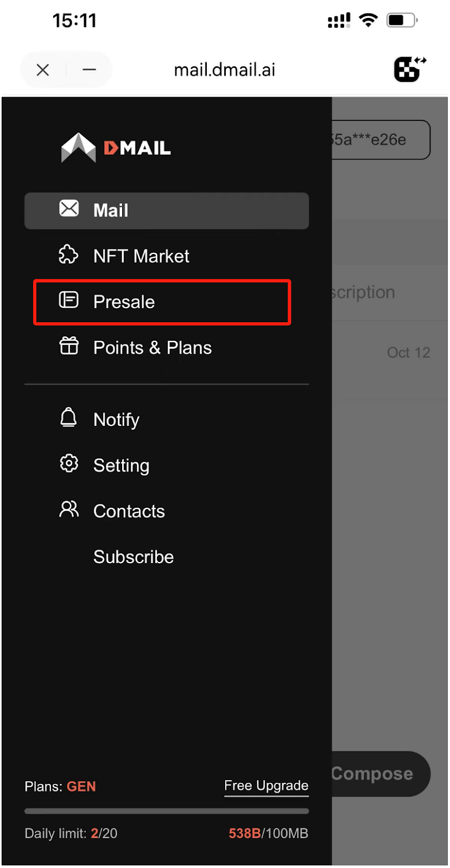Select the Presale menu item

pyautogui.click(x=162, y=302)
